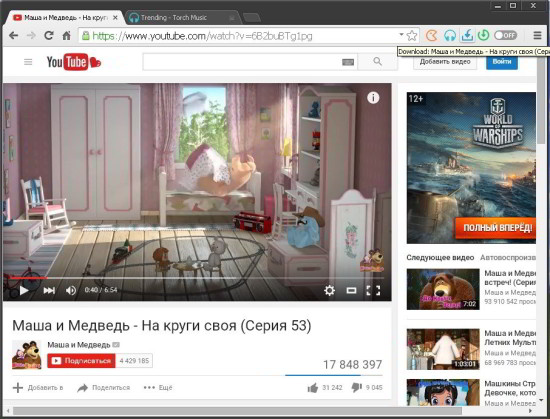Go back with the browser back arrow
The height and width of the screenshot is (419, 550).
click(13, 35)
